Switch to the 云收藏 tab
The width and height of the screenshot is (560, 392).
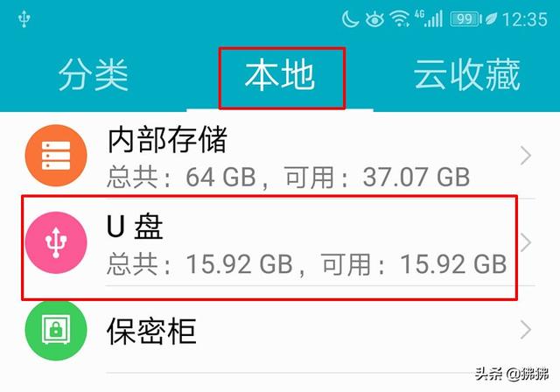point(466,75)
